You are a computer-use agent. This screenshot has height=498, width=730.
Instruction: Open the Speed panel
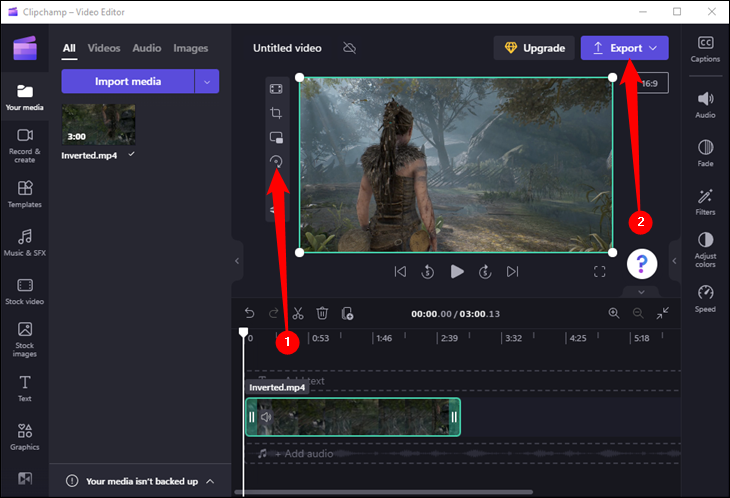(705, 296)
